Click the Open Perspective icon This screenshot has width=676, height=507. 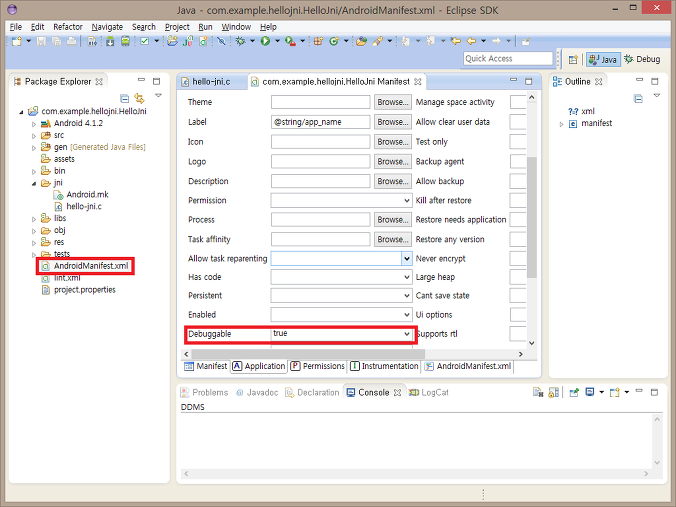[x=573, y=59]
